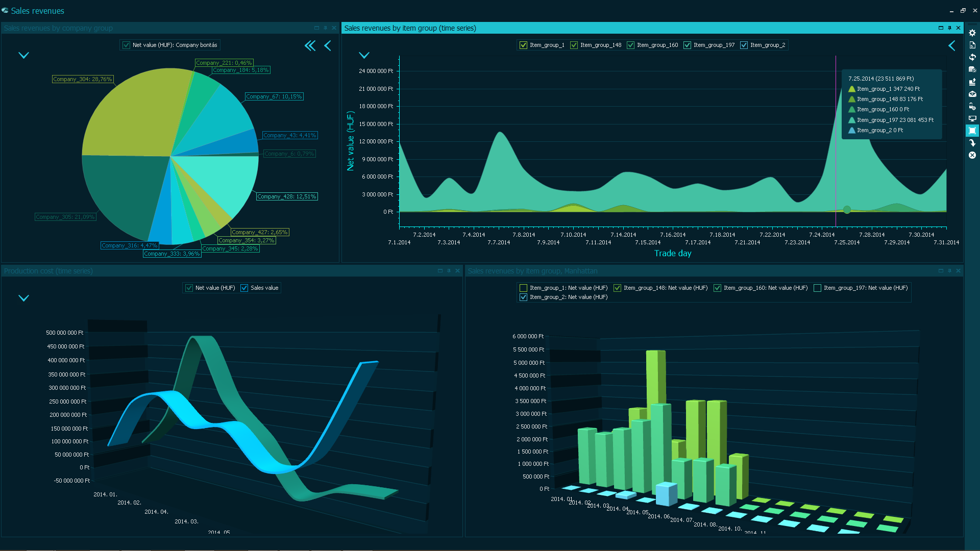980x551 pixels.
Task: Open user settings icon in sidebar
Action: point(972,106)
